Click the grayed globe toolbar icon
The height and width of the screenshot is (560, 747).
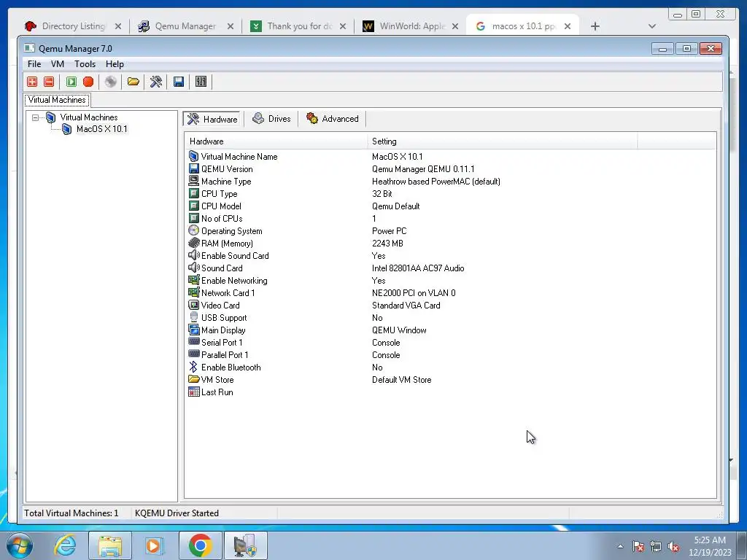(111, 82)
